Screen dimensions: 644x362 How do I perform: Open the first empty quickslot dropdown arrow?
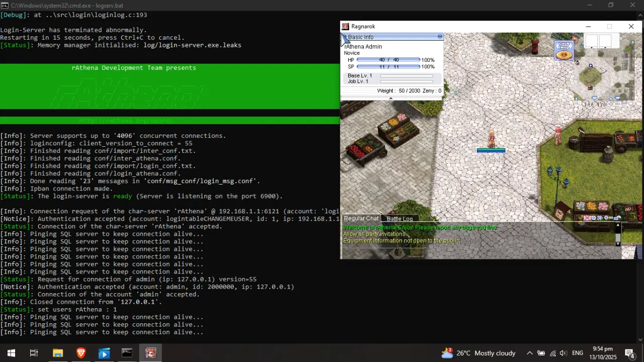tap(592, 48)
